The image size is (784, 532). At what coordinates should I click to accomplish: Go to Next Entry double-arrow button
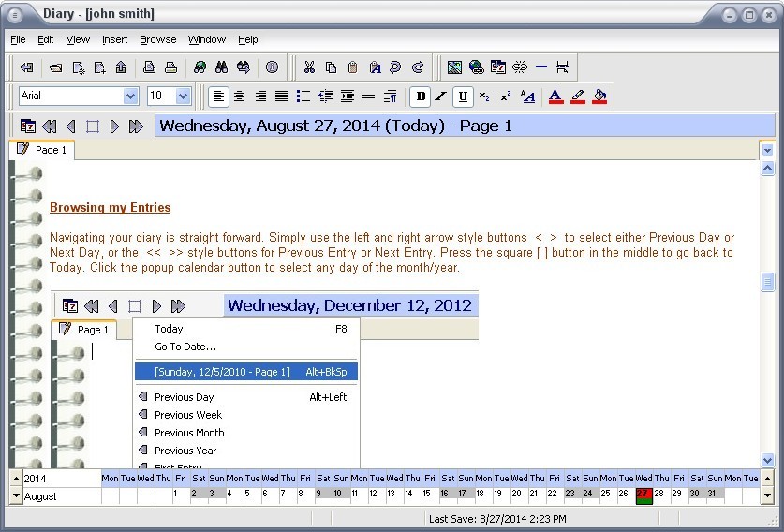pos(136,126)
